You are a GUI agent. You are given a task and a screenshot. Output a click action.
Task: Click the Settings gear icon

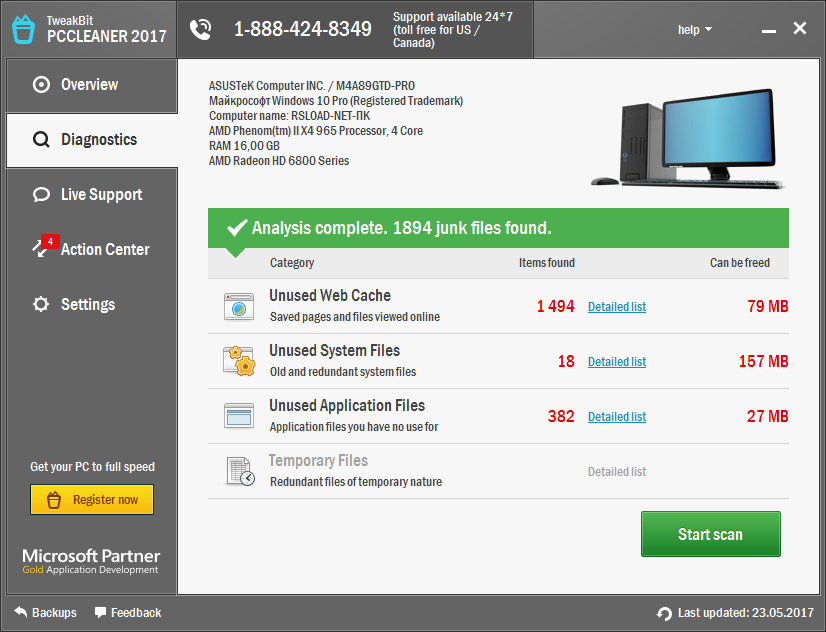click(41, 304)
